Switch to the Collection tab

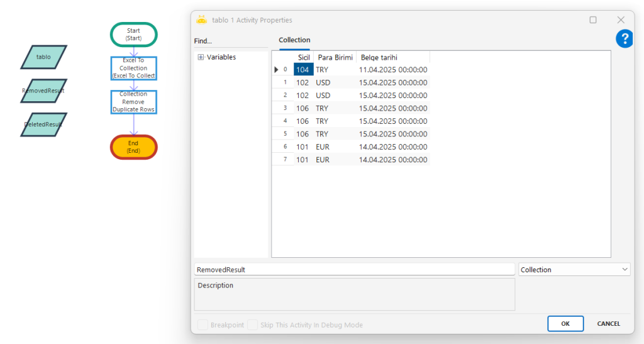pyautogui.click(x=294, y=40)
